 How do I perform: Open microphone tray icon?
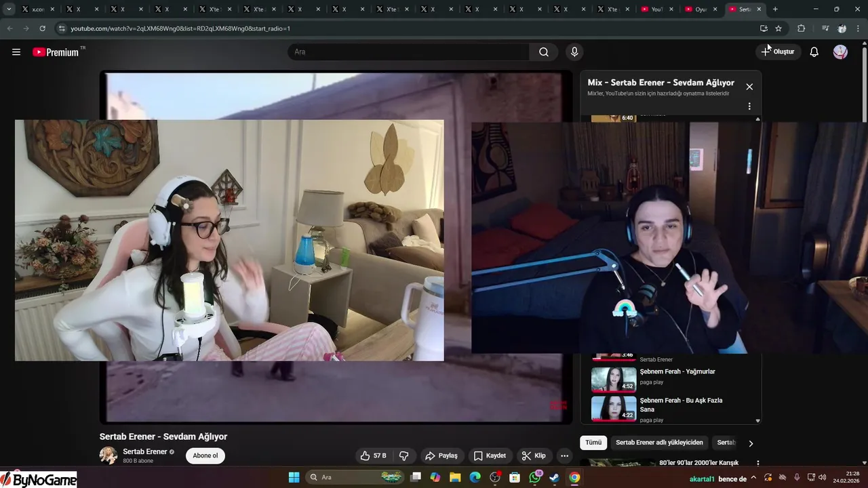coord(797,477)
